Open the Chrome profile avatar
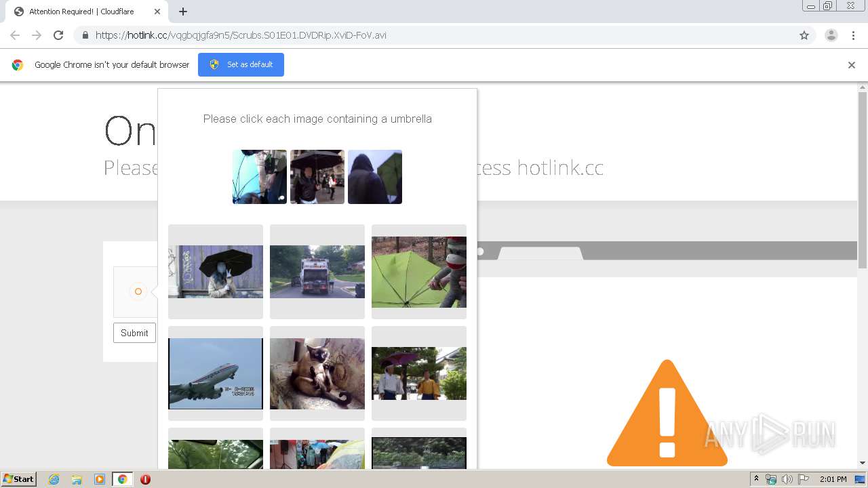 pos(831,35)
